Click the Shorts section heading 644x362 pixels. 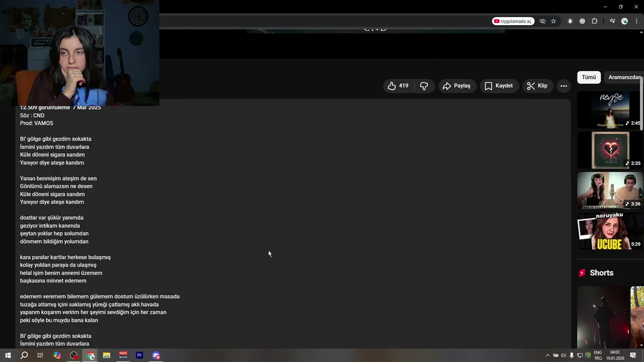pos(601,273)
